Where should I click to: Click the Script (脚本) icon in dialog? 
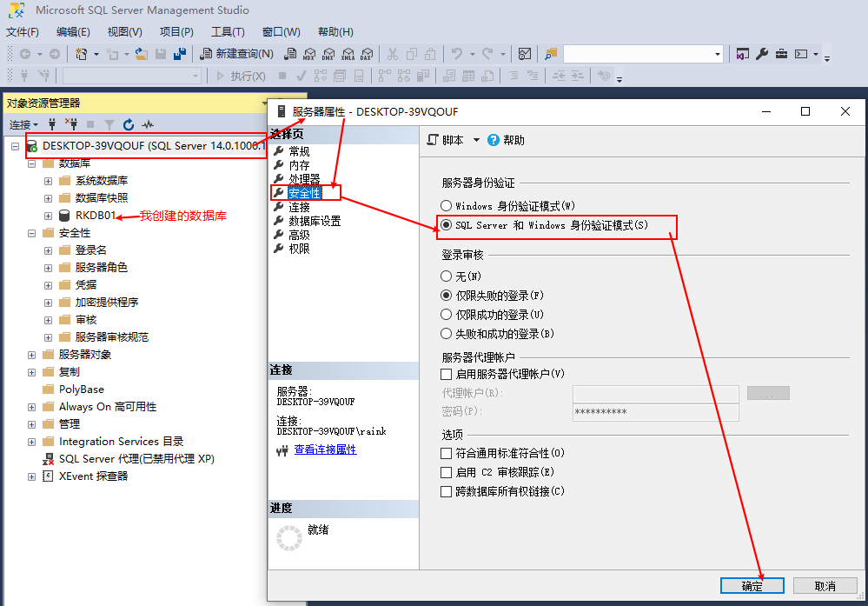click(433, 140)
